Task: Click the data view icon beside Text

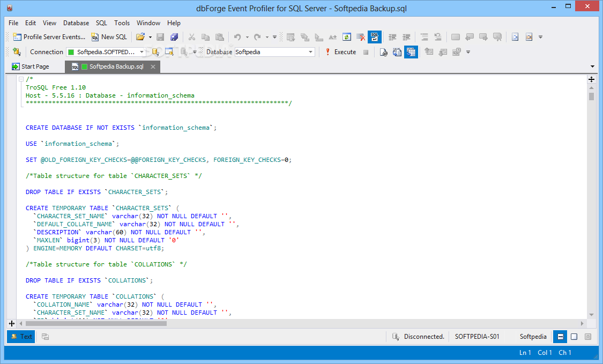Action: coord(46,337)
